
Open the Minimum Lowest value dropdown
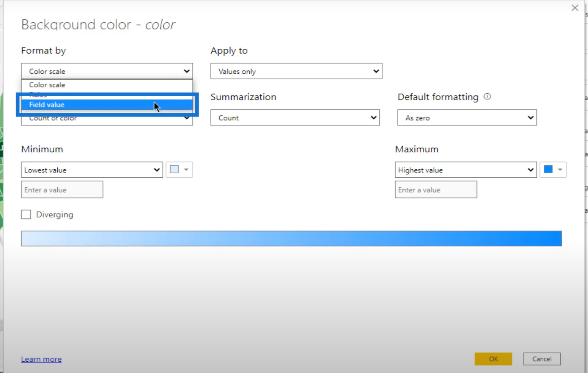point(92,170)
